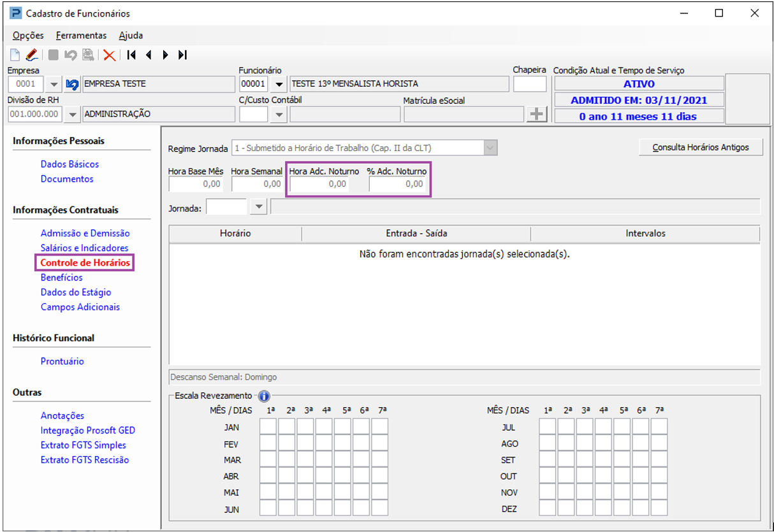Open the Opções menu

coord(28,36)
